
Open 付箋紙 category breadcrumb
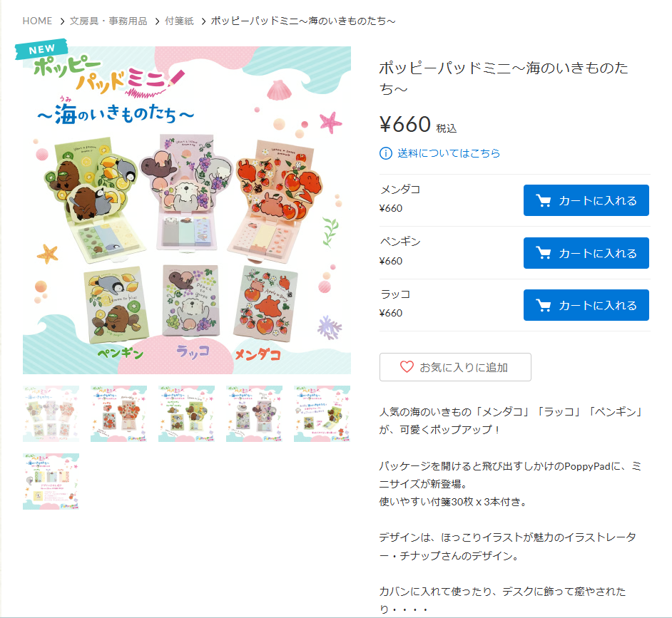(179, 21)
